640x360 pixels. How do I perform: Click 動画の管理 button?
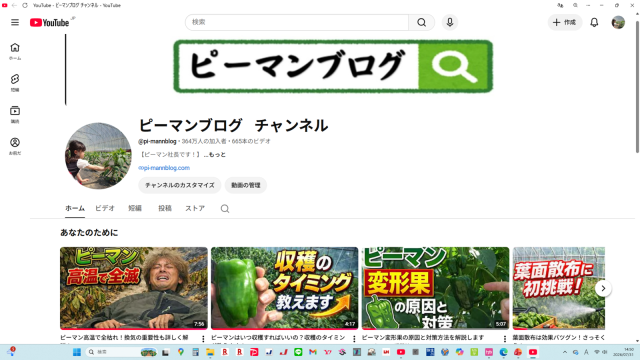[x=246, y=185]
